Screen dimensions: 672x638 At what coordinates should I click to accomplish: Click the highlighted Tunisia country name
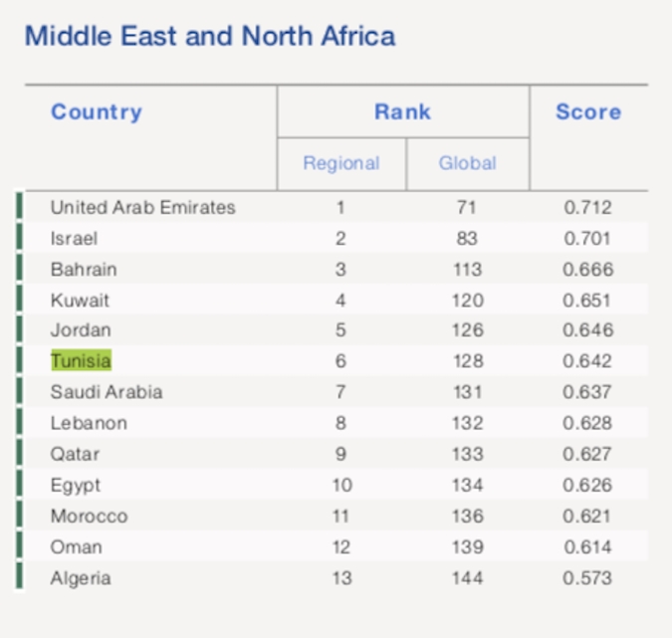81,360
